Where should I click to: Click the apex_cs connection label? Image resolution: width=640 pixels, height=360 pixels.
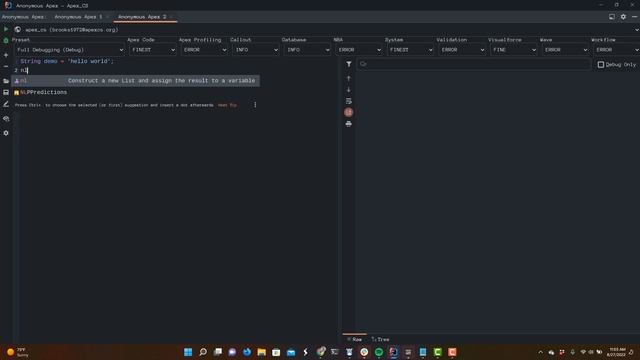coord(72,29)
